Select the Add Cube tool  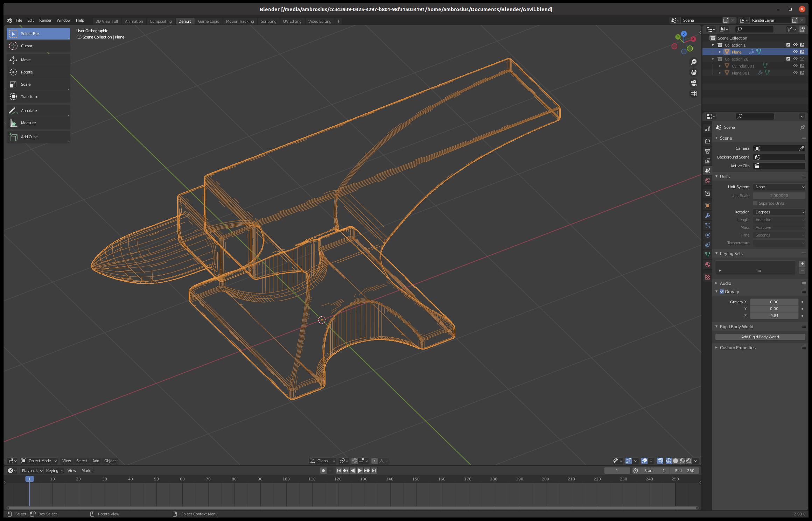(x=38, y=137)
